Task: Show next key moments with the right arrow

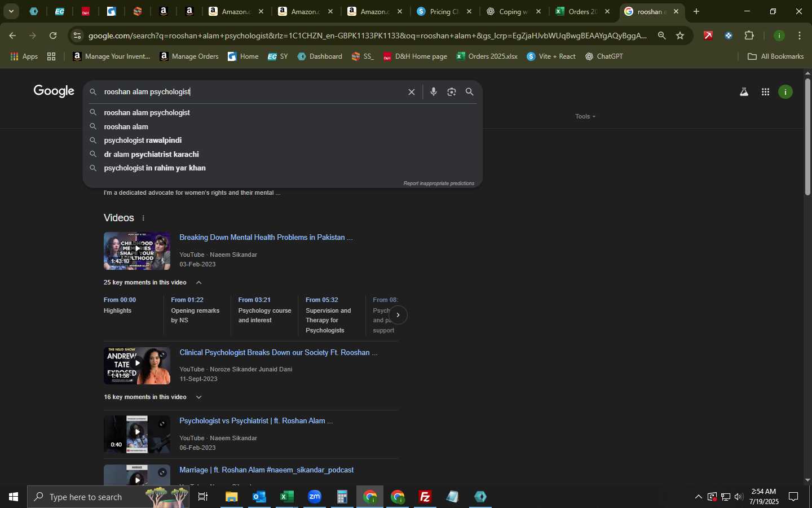Action: point(398,315)
